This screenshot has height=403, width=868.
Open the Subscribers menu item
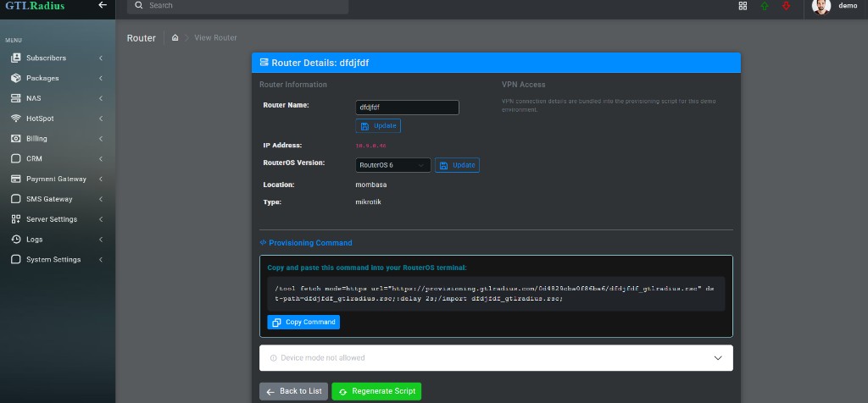coord(58,58)
